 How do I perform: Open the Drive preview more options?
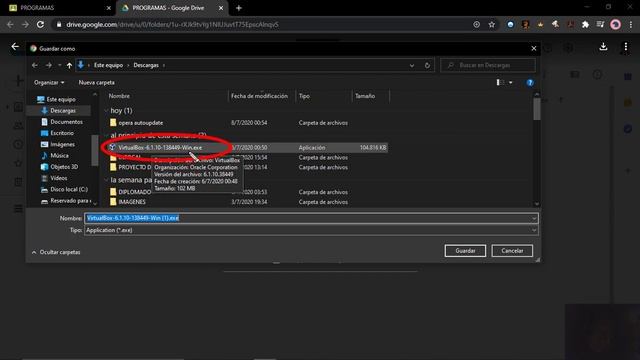(x=625, y=47)
